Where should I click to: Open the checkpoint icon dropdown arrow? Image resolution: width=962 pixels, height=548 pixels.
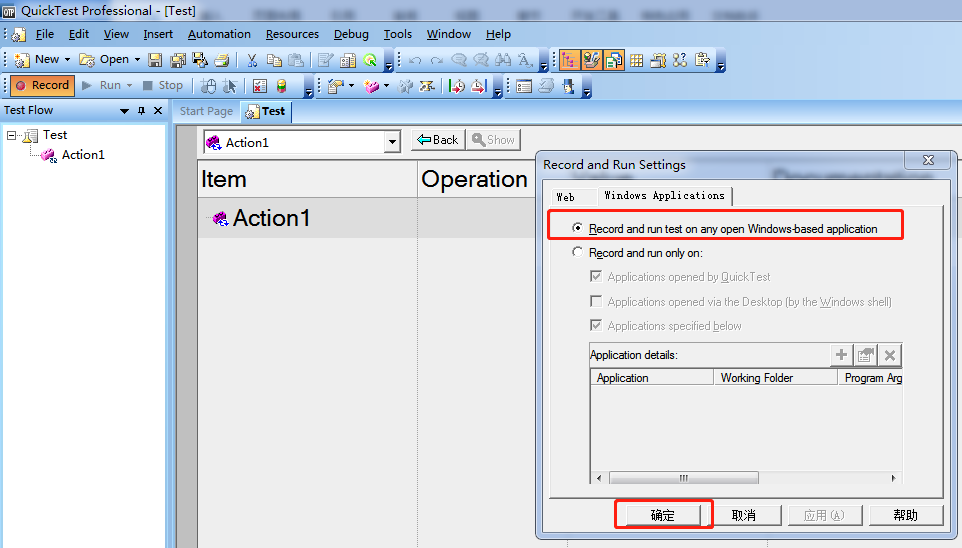(x=352, y=85)
